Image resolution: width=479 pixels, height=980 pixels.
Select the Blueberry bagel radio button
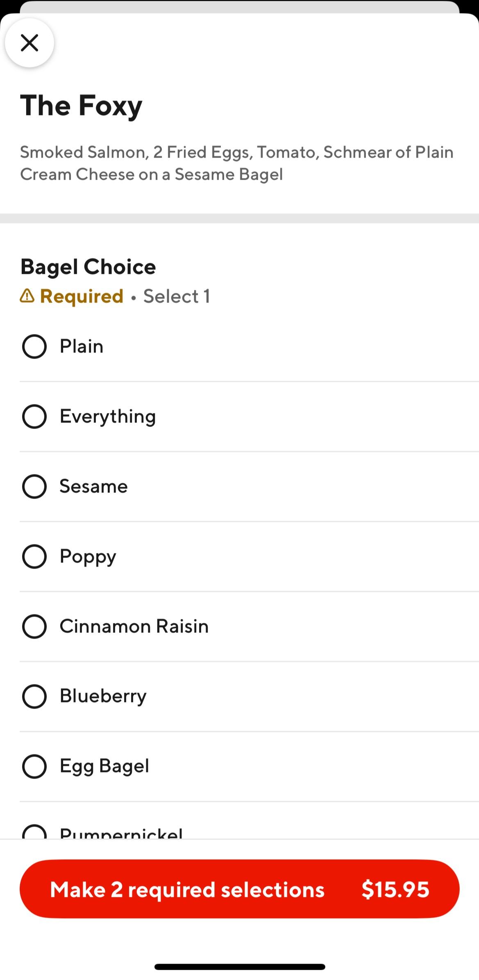[34, 696]
